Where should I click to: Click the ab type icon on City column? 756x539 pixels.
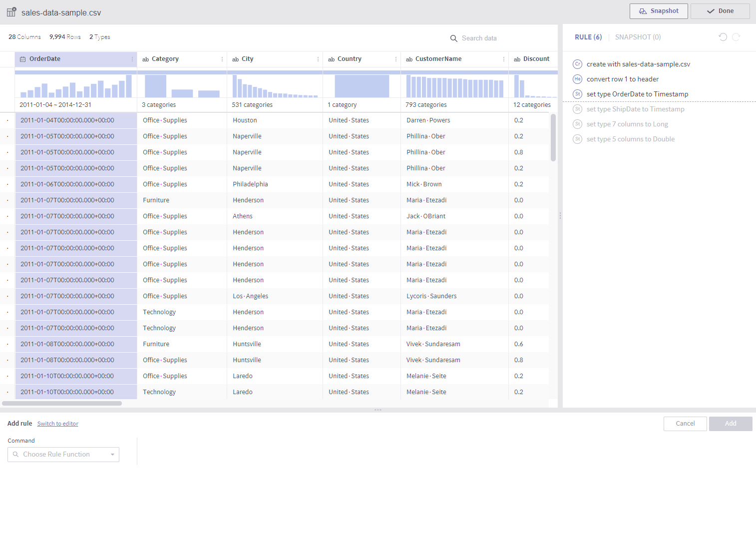point(235,59)
